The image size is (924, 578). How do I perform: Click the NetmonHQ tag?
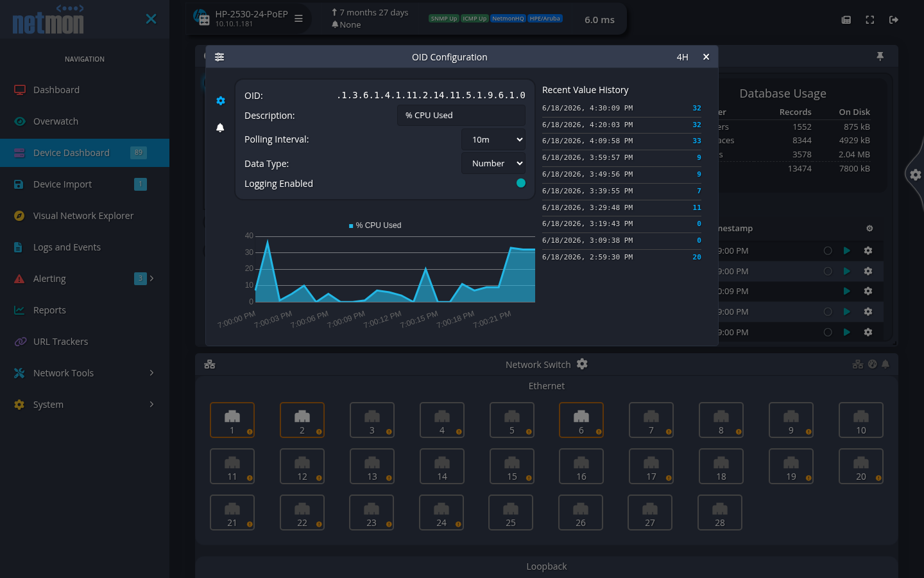click(x=508, y=19)
